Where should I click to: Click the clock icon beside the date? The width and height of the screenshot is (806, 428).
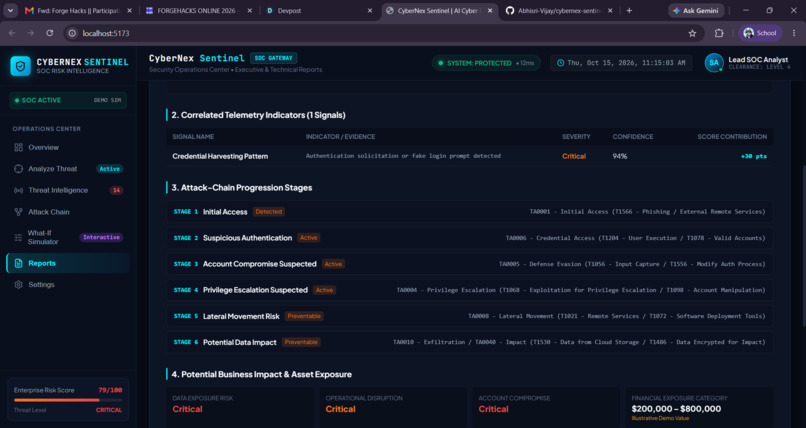(x=560, y=63)
